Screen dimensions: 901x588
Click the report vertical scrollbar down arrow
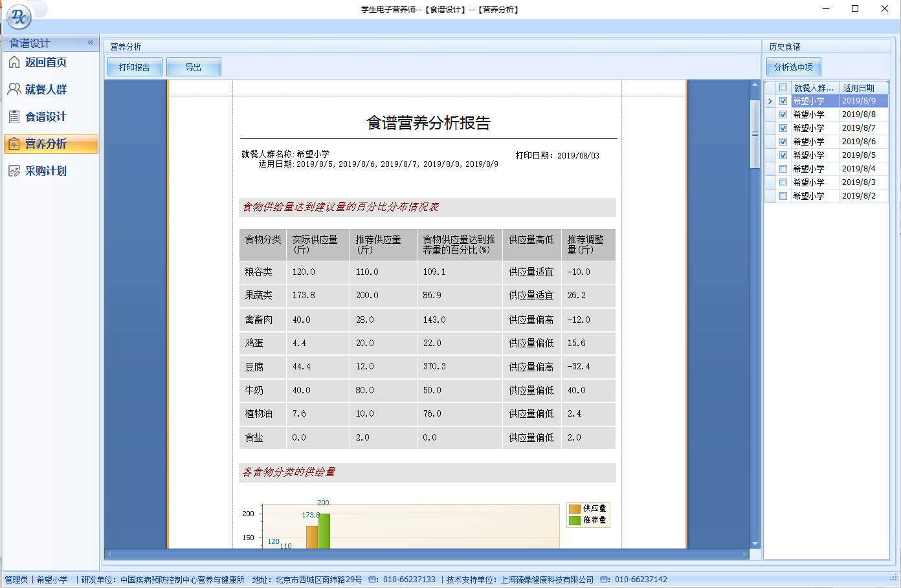[x=755, y=543]
